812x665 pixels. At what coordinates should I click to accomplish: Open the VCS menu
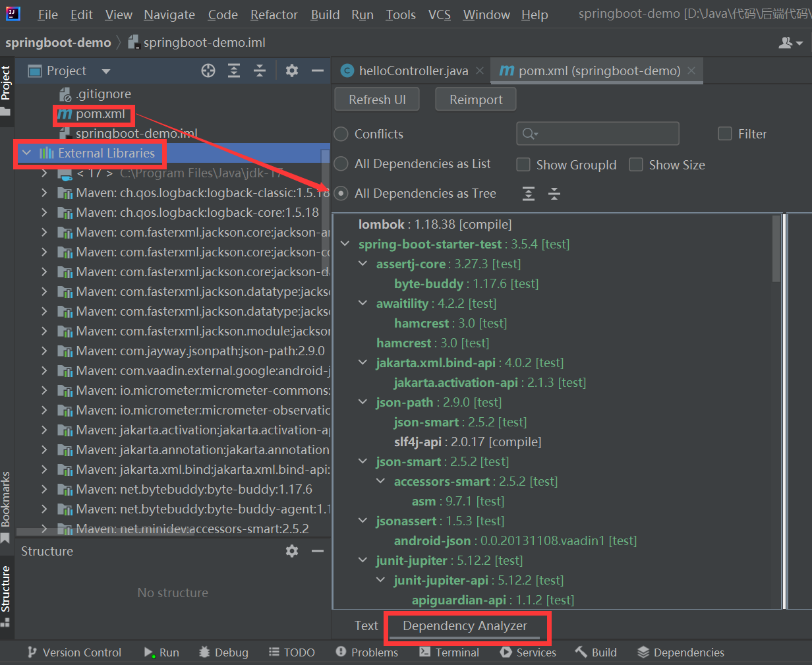point(440,14)
